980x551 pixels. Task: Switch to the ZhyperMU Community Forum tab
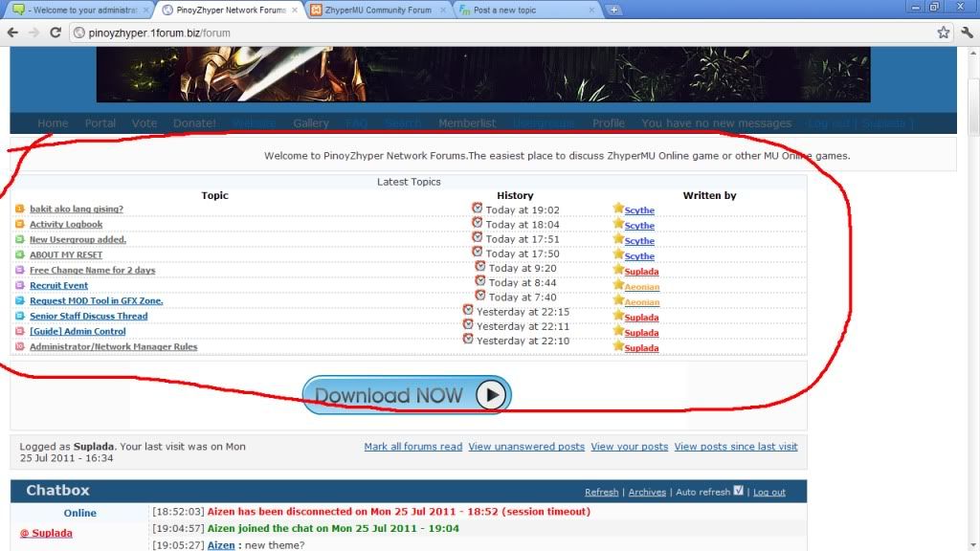coord(377,10)
